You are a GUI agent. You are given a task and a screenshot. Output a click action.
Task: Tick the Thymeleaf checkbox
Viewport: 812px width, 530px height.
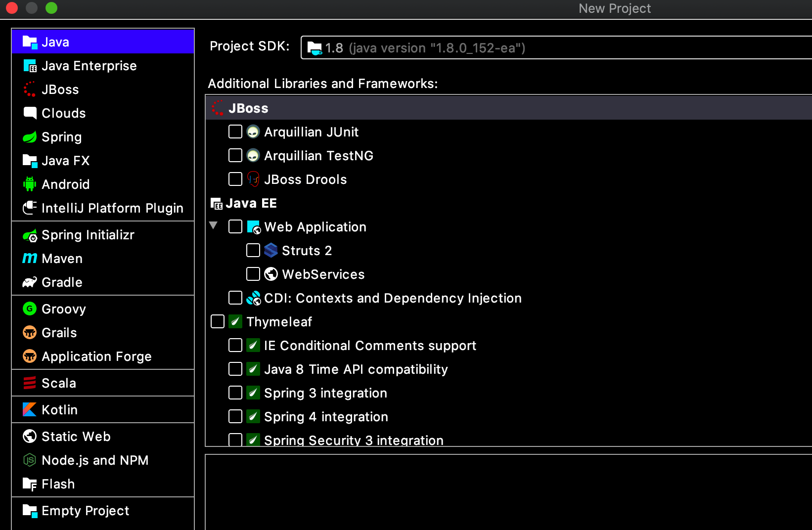pyautogui.click(x=218, y=321)
